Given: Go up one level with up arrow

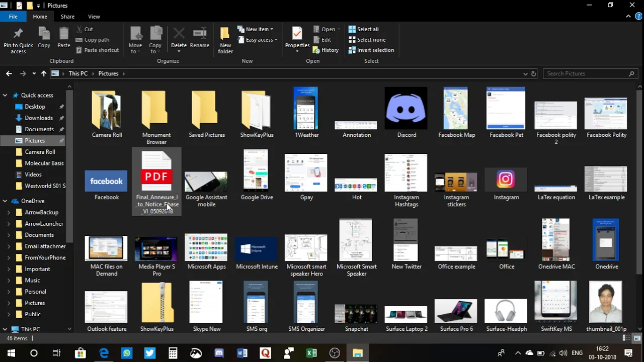Looking at the screenshot, I should [x=44, y=73].
